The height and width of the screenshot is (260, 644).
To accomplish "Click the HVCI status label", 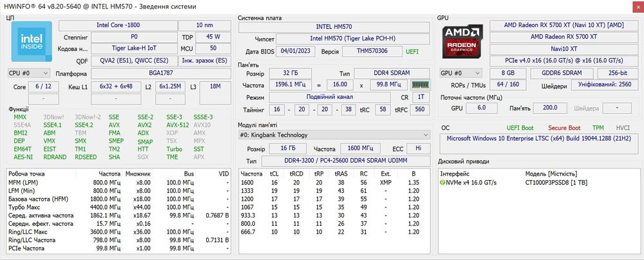I will pos(623,128).
